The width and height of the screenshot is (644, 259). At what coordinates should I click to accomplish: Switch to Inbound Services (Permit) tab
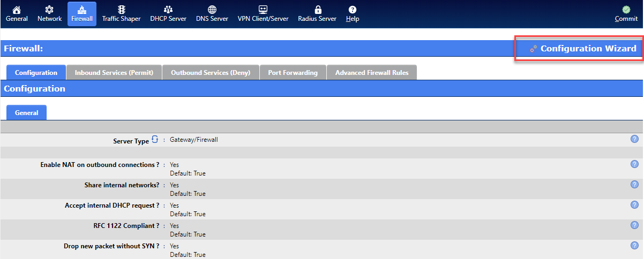point(114,73)
